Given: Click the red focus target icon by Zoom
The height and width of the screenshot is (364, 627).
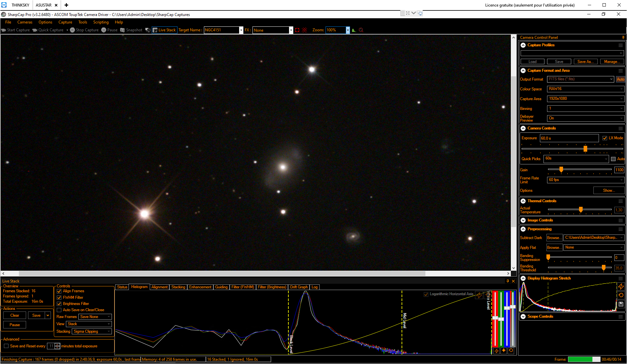Looking at the screenshot, I should 361,30.
